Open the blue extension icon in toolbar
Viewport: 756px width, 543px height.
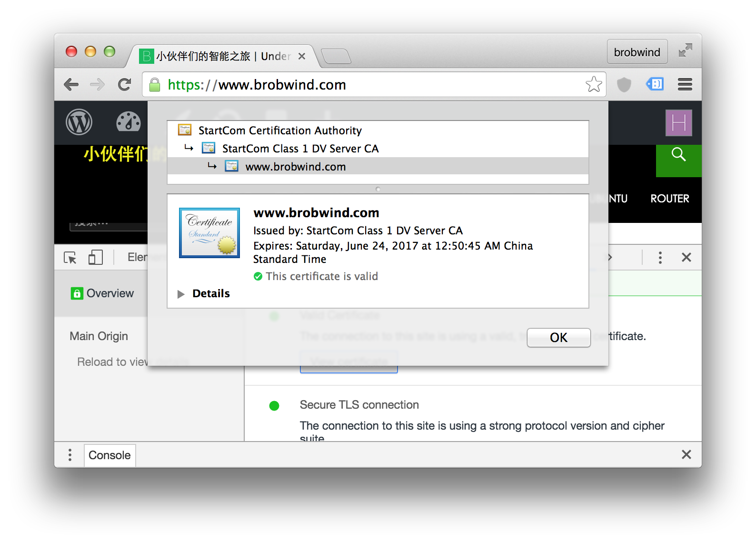point(655,84)
